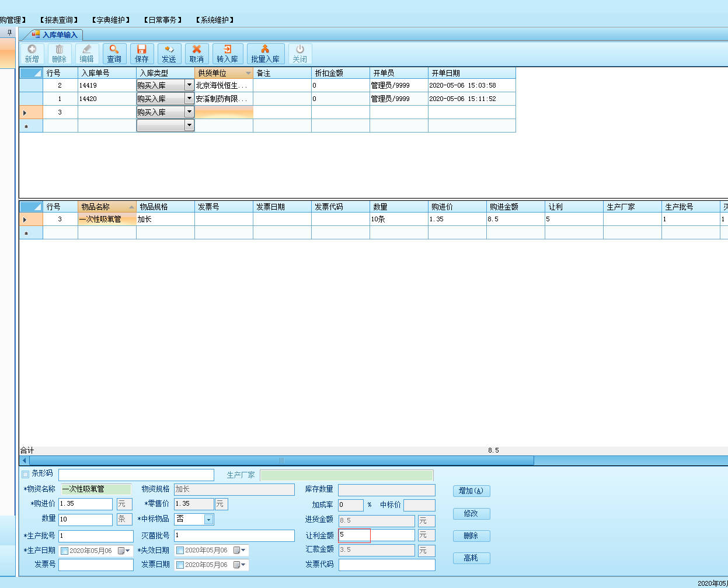Viewport: 728px width, 588px height.
Task: Click the 增加(A) button
Action: click(x=471, y=491)
